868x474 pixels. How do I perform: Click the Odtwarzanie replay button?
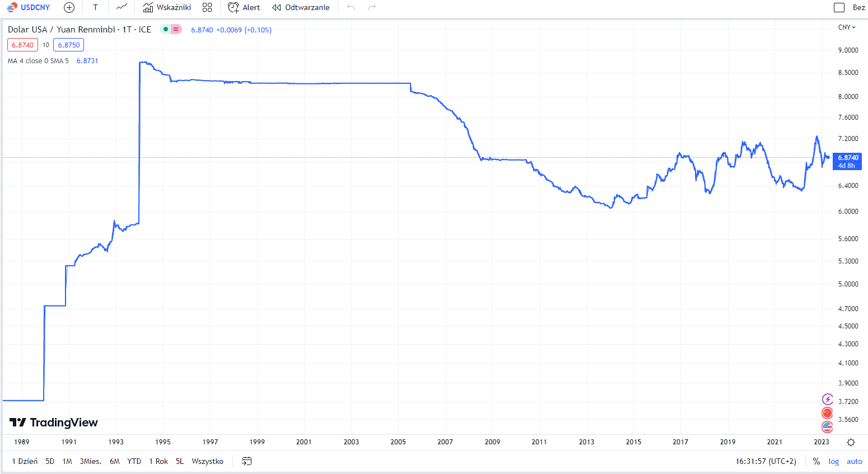pos(301,7)
